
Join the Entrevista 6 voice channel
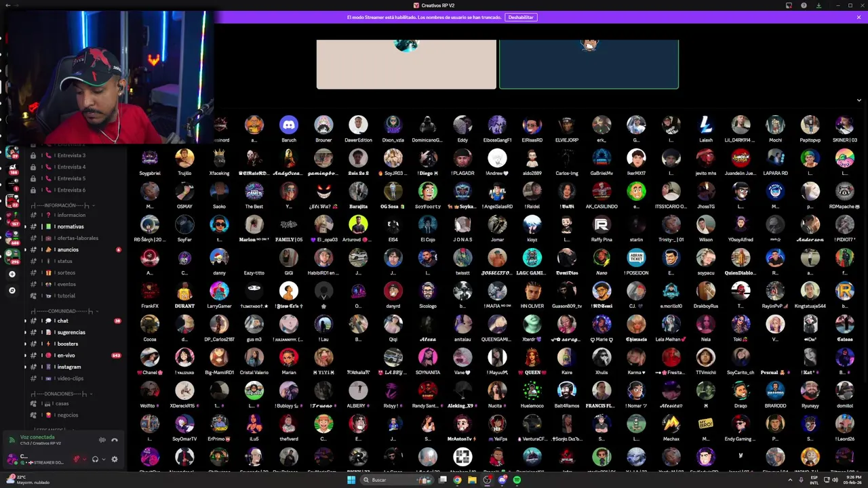click(x=71, y=190)
